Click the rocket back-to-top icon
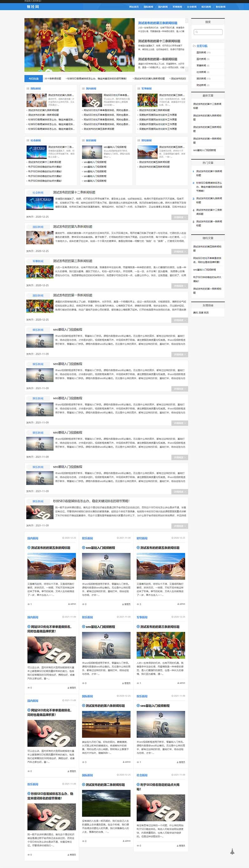The height and width of the screenshot is (868, 249). pos(232,851)
